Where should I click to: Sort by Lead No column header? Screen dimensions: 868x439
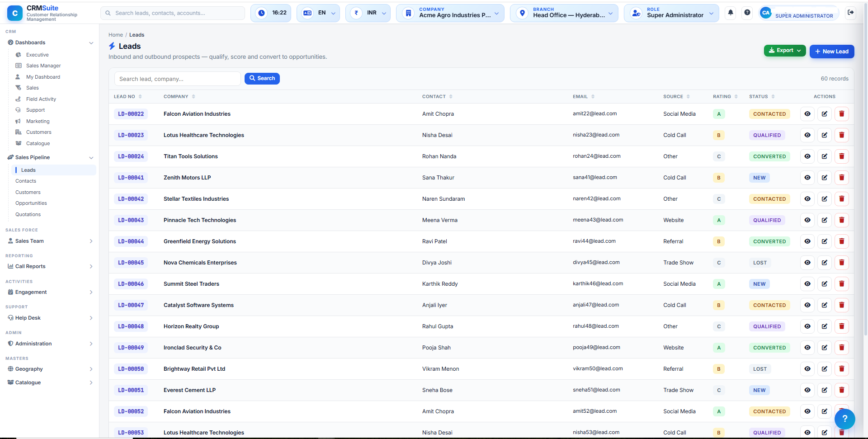point(127,97)
